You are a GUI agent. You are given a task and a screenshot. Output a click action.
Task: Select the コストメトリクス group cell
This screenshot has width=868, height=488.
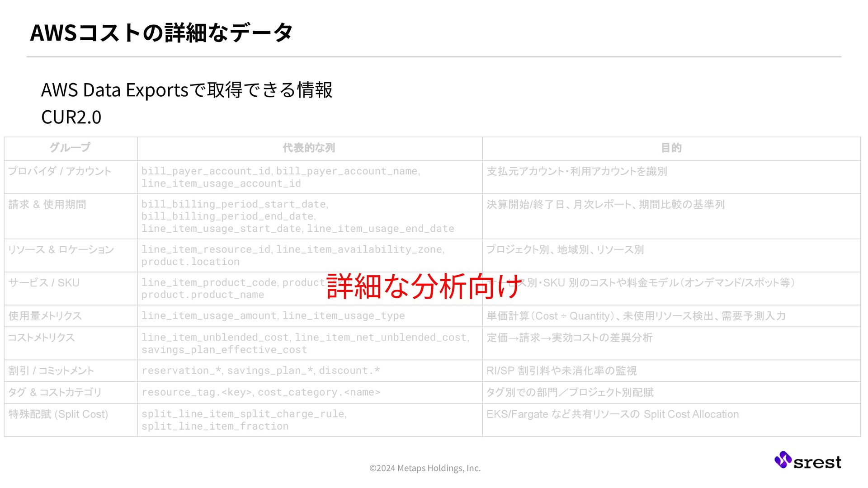click(x=42, y=338)
